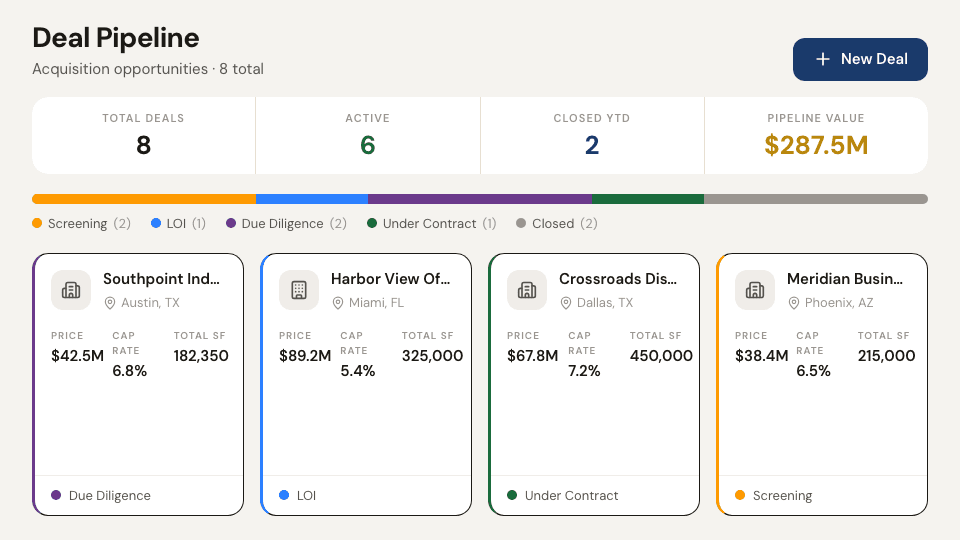Create a deal with New Deal button
This screenshot has height=540, width=960.
(860, 59)
